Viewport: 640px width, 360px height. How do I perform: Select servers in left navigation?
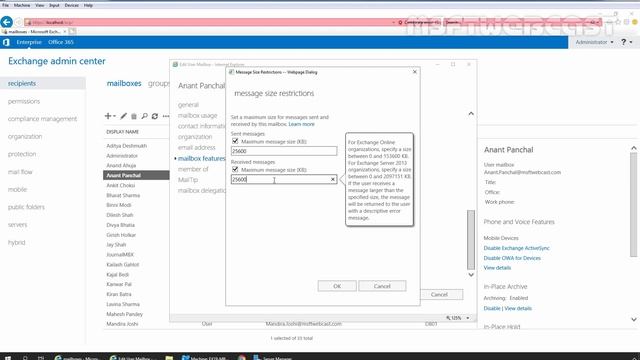(x=18, y=224)
